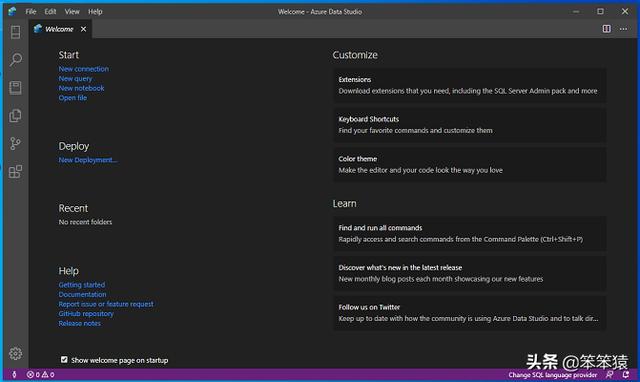Click the Color theme card
This screenshot has height=382, width=640.
pyautogui.click(x=469, y=164)
